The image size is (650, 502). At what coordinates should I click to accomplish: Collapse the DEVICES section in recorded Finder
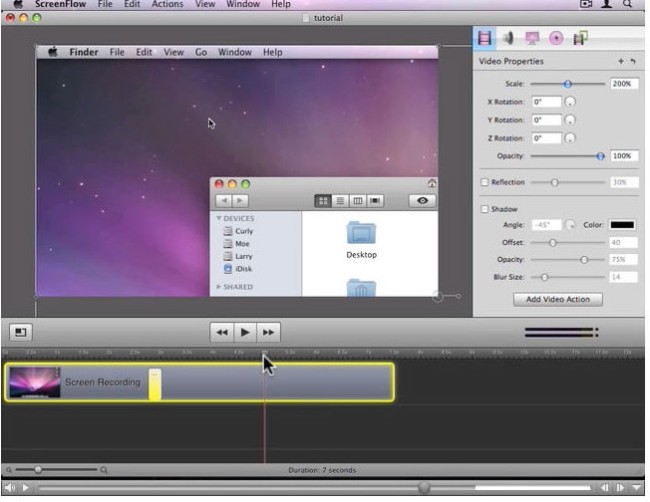pos(218,218)
